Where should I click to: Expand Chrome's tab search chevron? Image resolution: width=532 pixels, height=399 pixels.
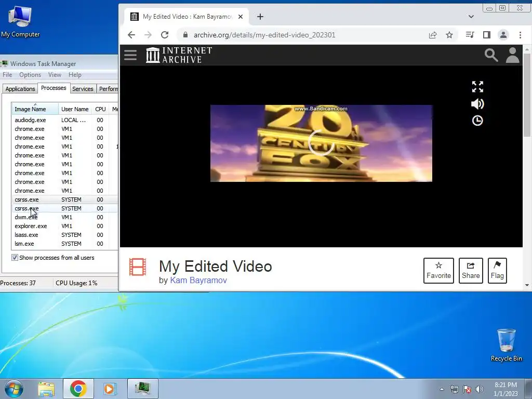tap(471, 16)
